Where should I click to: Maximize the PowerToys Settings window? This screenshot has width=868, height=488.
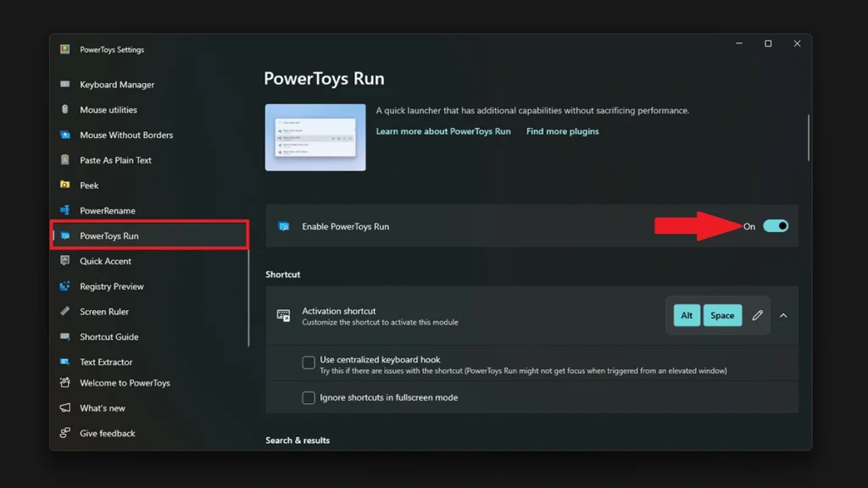coord(768,43)
